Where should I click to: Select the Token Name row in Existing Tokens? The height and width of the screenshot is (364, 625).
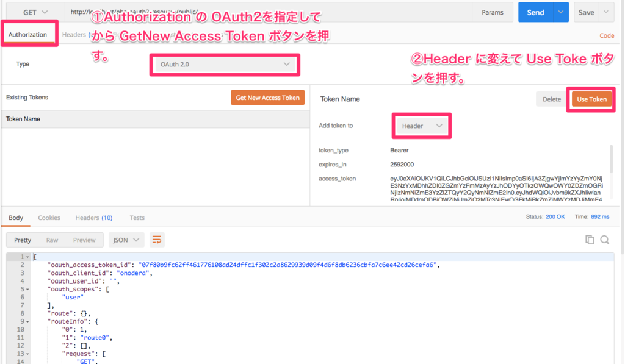click(156, 119)
